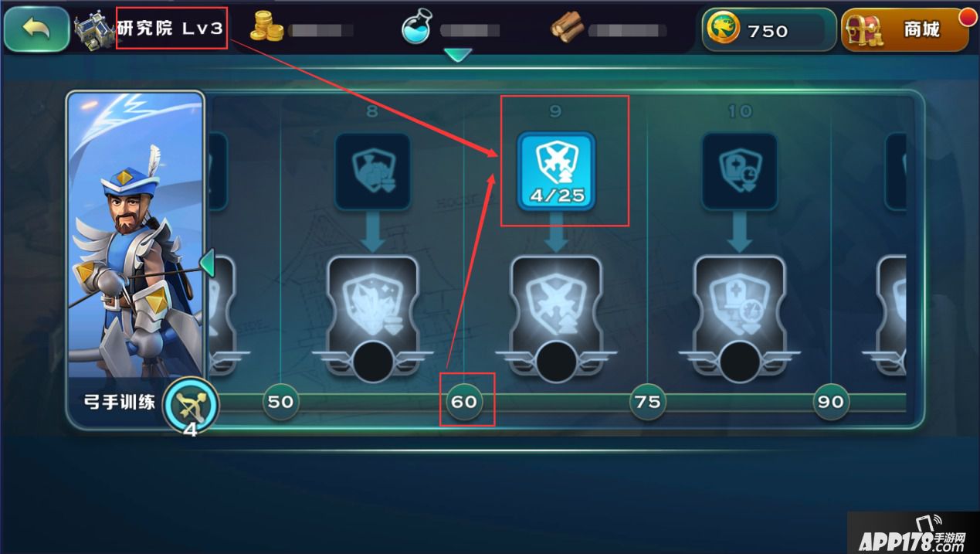Click the 90 milestone on progress track
Viewport: 980px width, 554px height.
831,402
